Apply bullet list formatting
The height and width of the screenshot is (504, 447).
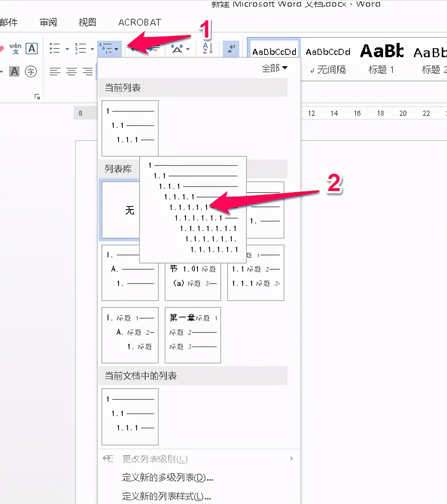point(55,49)
